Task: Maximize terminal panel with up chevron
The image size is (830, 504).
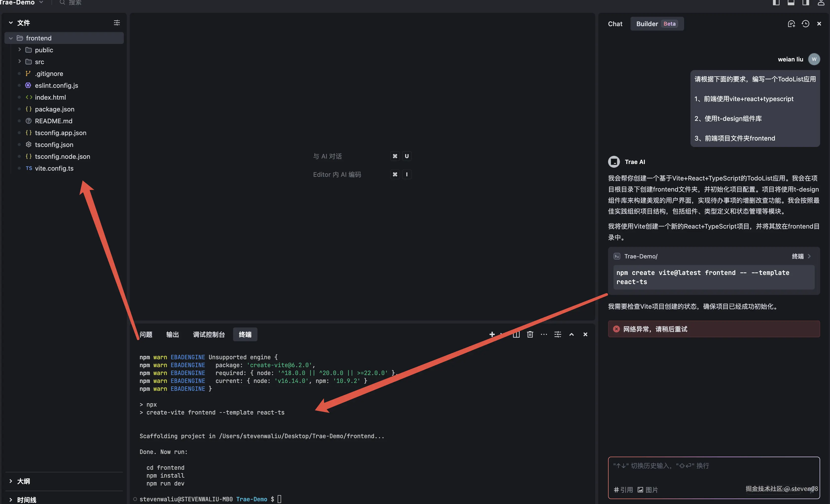Action: click(571, 334)
